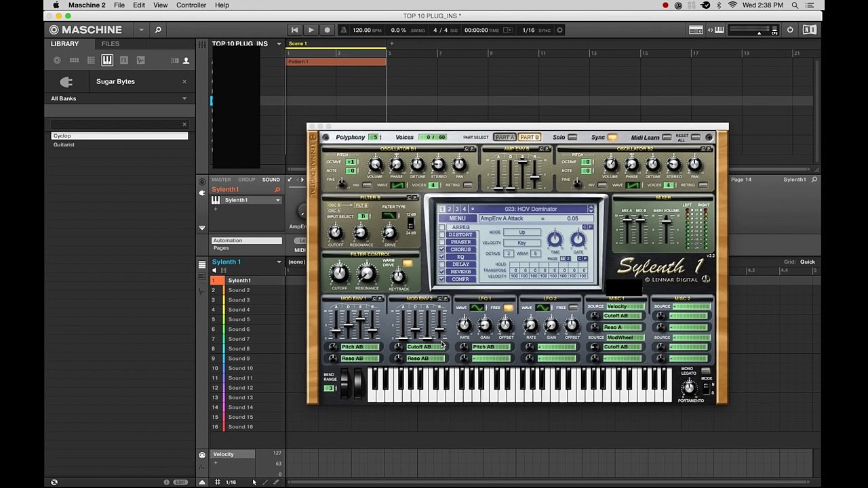Expand the TOP 10 PLUG_INS group dropdown

pyautogui.click(x=277, y=44)
